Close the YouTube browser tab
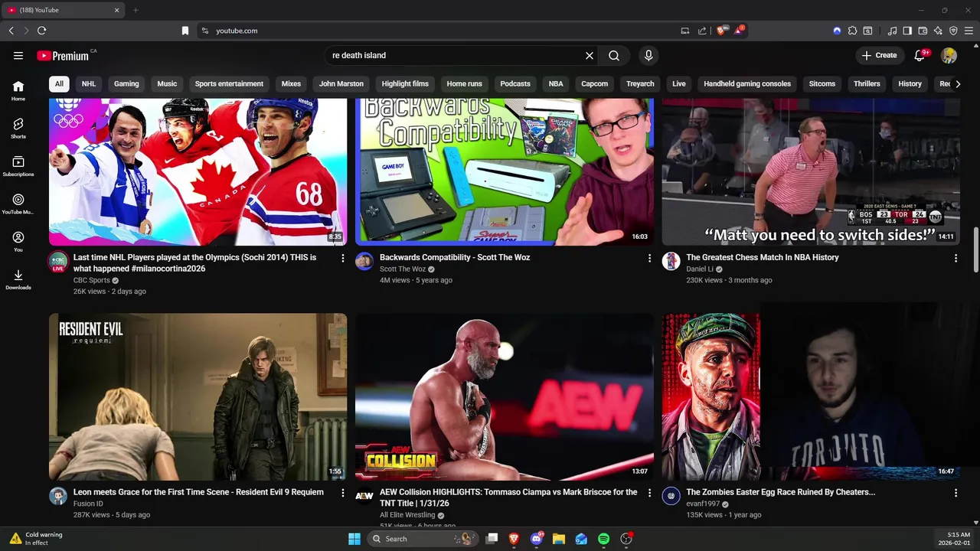980x551 pixels. 117,10
